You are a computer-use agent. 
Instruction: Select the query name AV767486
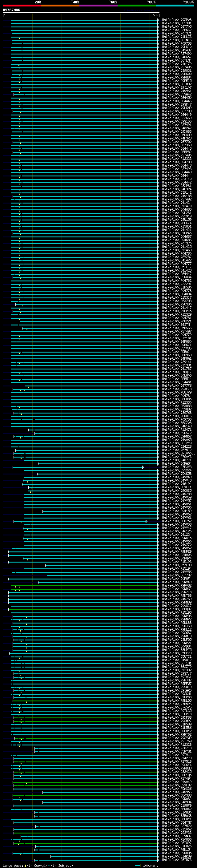pyautogui.click(x=11, y=10)
